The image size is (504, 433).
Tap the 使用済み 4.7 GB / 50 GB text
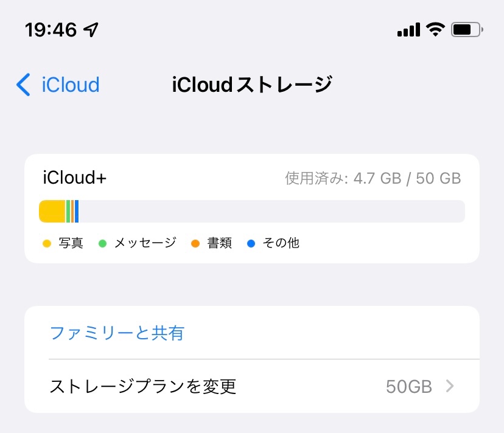pos(373,179)
